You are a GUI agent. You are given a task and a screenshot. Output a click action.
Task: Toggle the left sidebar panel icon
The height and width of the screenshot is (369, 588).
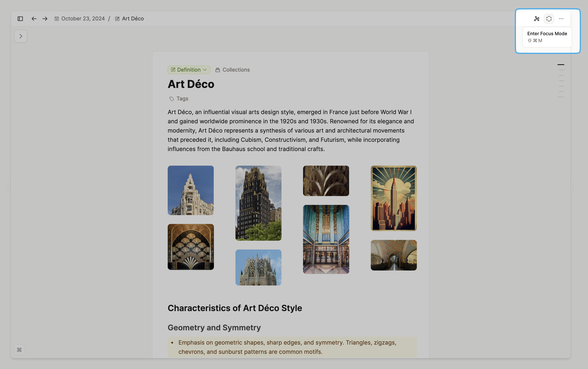point(20,19)
